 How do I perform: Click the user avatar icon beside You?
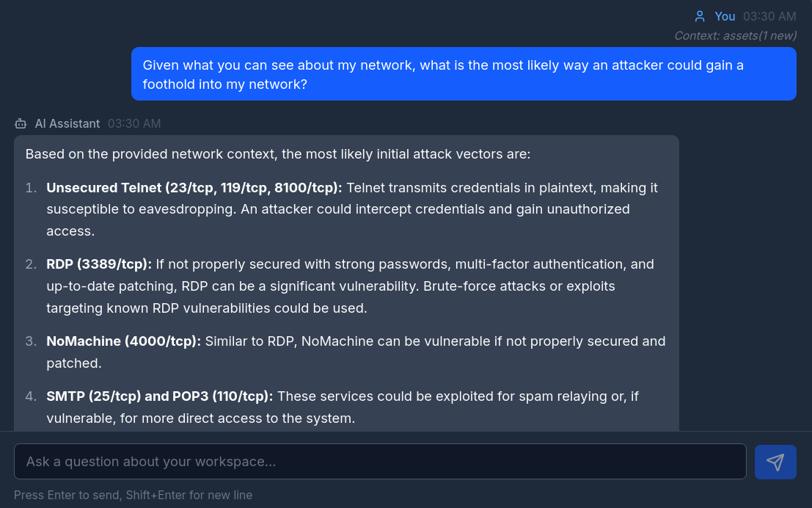point(700,15)
